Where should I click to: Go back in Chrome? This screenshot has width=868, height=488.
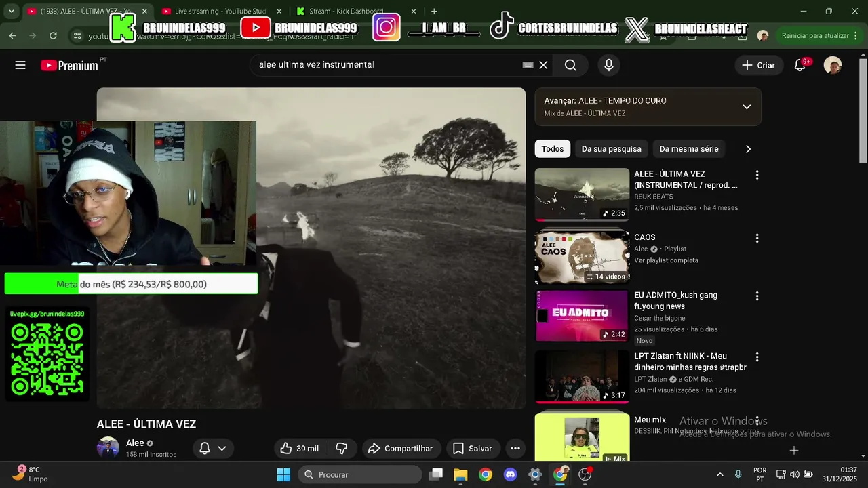click(x=12, y=35)
